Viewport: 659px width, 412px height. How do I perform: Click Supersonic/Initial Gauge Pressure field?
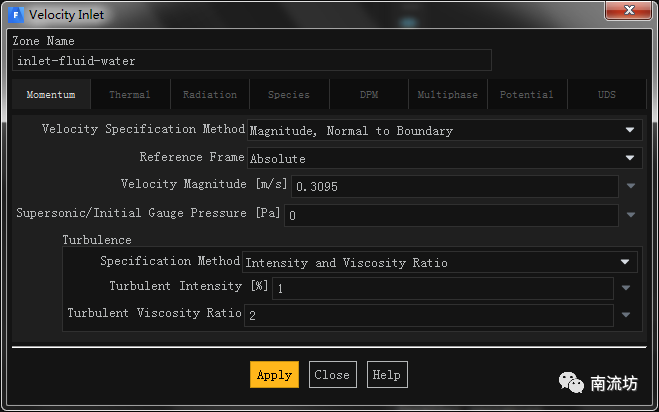click(x=451, y=215)
